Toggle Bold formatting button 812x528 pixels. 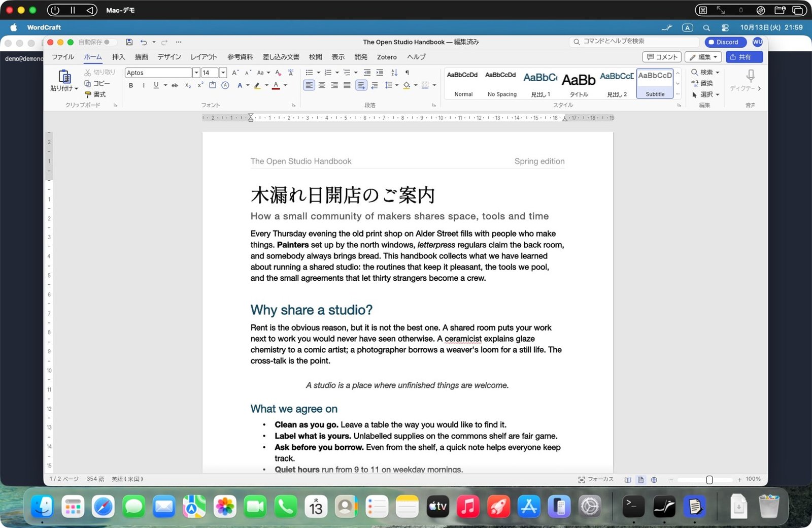pos(131,85)
